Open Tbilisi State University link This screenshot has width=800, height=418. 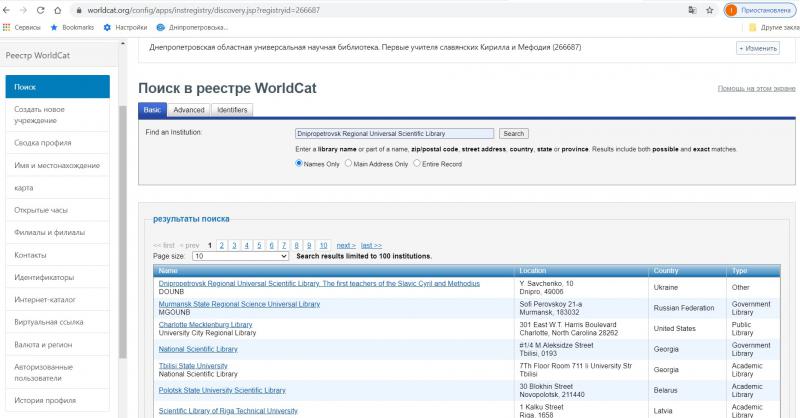193,365
